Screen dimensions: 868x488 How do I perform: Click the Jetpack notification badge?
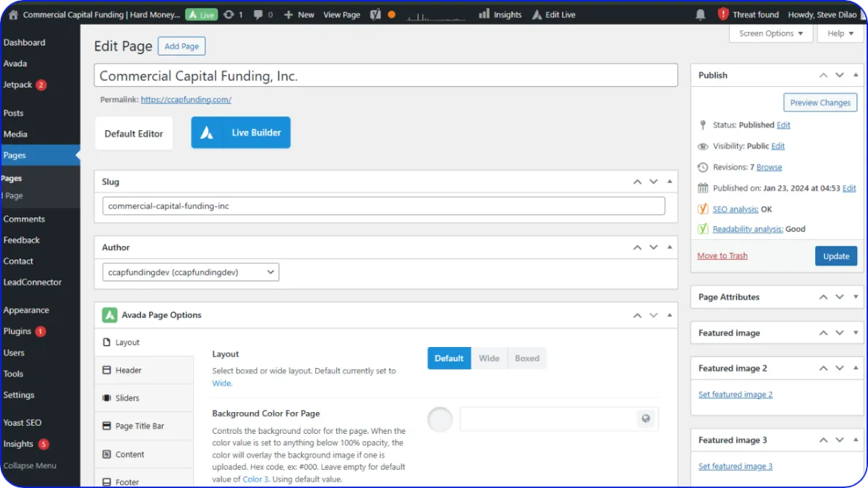coord(41,85)
